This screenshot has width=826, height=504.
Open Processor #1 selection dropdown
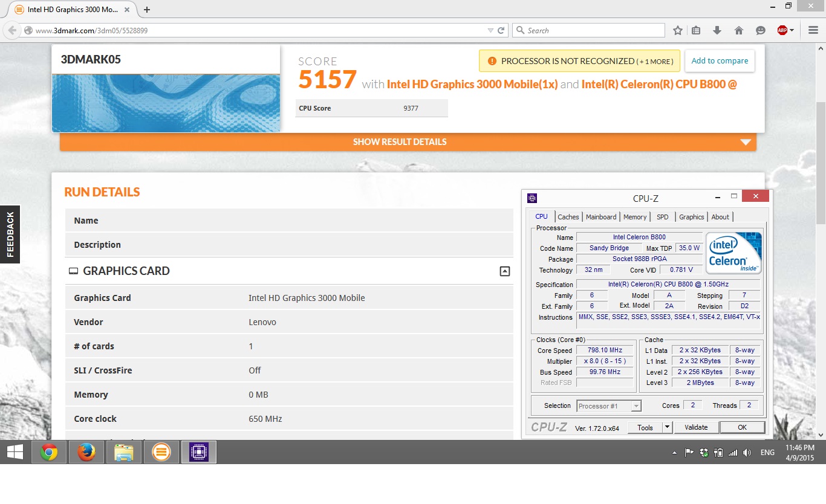coord(609,406)
